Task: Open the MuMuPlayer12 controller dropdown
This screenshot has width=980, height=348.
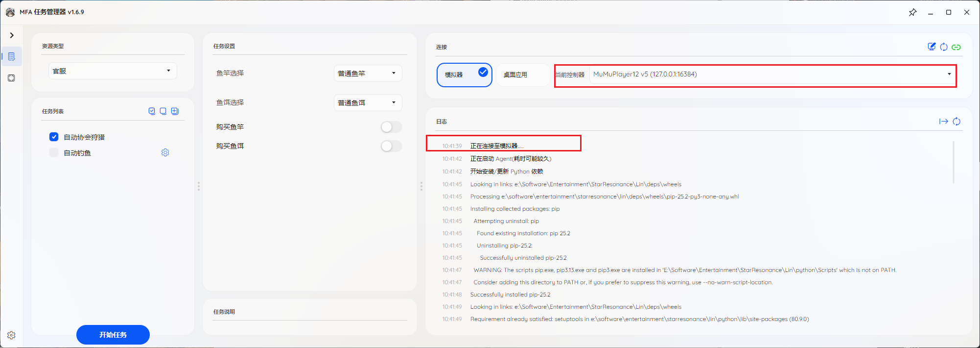Action: pyautogui.click(x=772, y=75)
